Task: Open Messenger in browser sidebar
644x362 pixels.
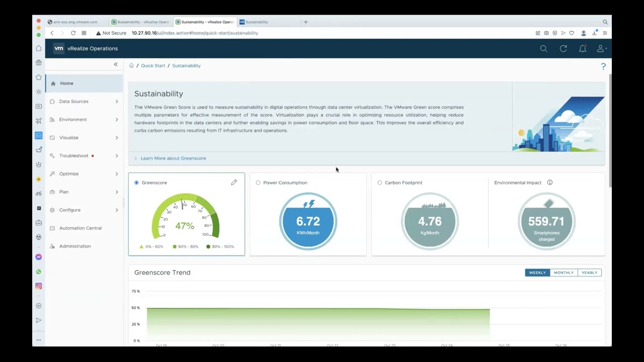Action: tap(39, 257)
